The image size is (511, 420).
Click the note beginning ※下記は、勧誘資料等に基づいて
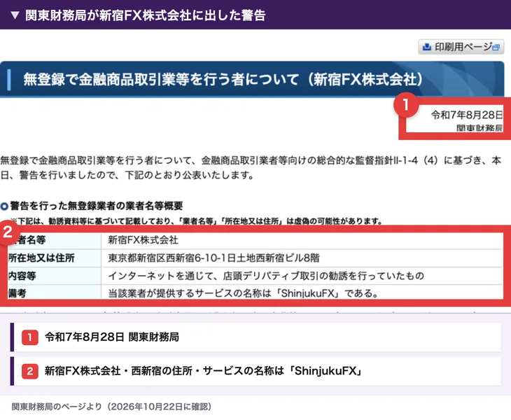coord(197,221)
